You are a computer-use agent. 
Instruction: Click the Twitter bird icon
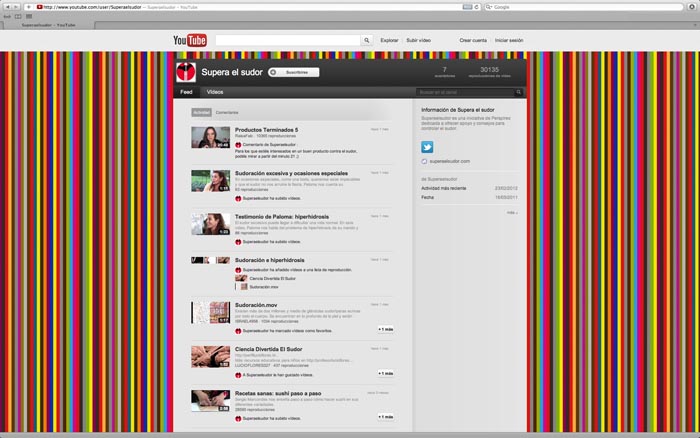click(427, 147)
